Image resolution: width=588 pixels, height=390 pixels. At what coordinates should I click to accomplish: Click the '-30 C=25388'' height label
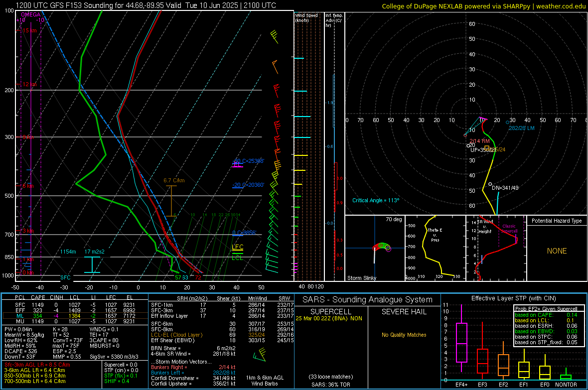coord(248,161)
